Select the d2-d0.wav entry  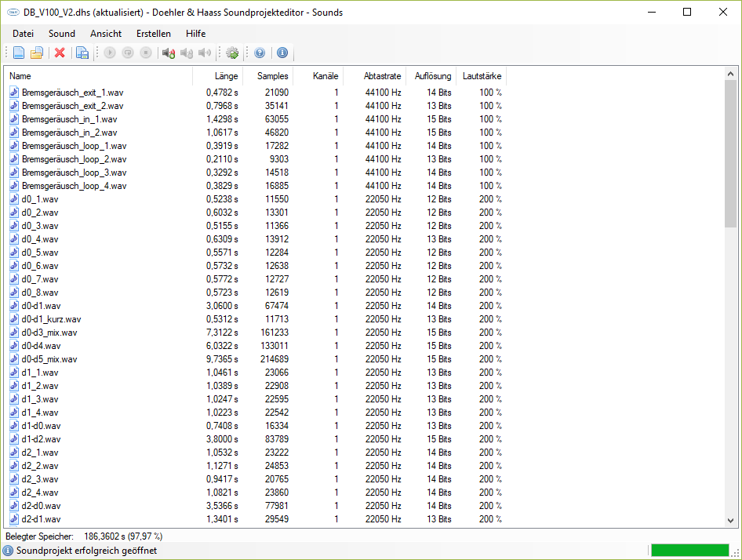tap(41, 506)
